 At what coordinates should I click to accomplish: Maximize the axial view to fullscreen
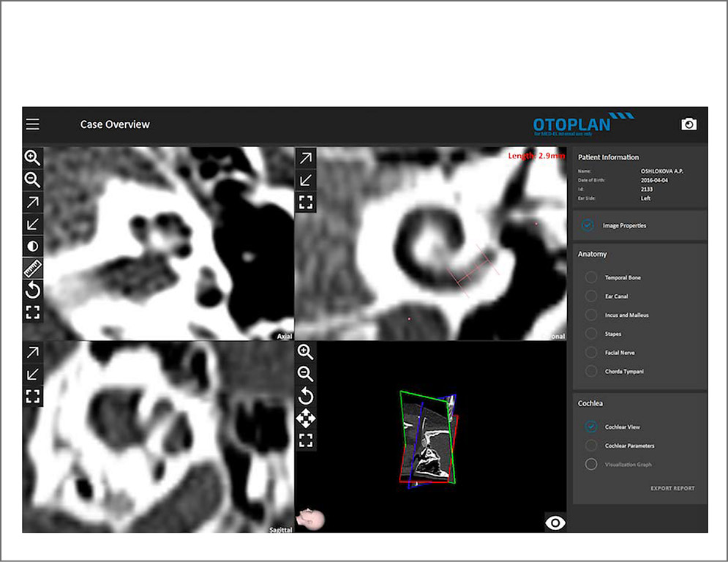[33, 313]
